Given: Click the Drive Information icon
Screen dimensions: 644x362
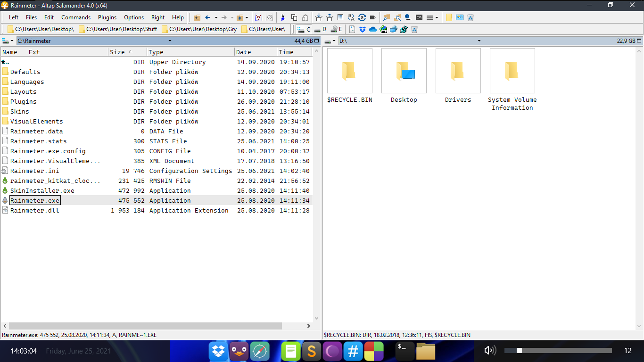Looking at the screenshot, I should pyautogui.click(x=408, y=17).
